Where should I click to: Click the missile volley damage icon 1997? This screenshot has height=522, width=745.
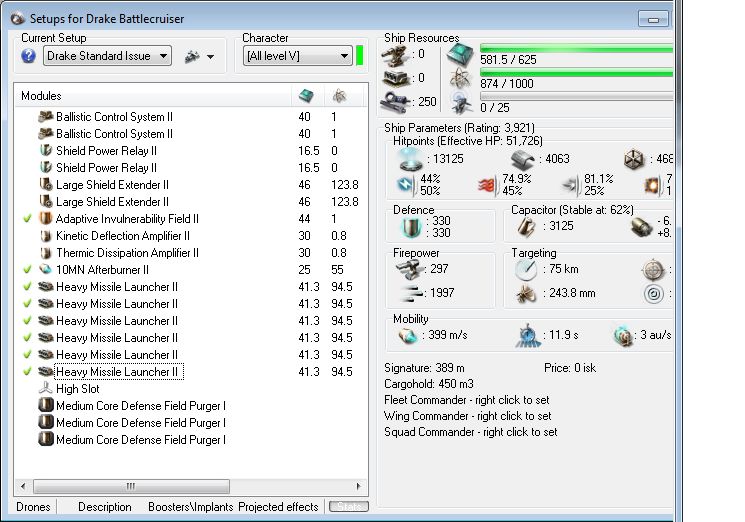pyautogui.click(x=410, y=294)
